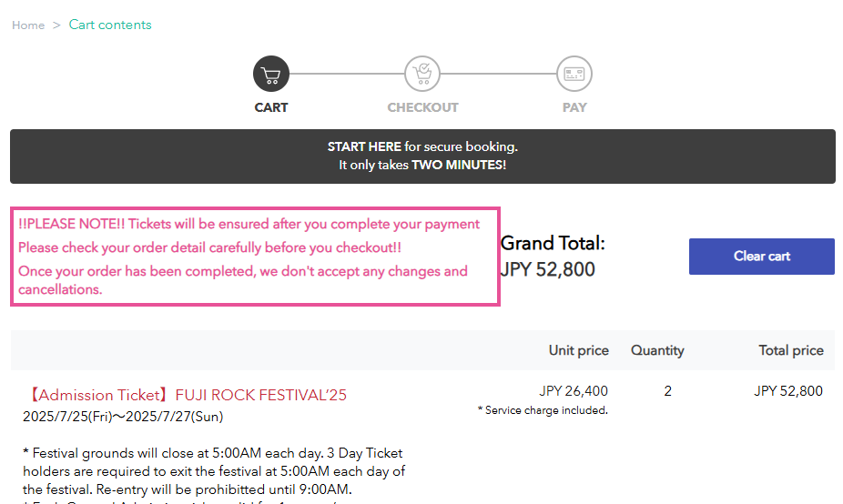Image resolution: width=843 pixels, height=504 pixels.
Task: Click the JPY 26,400 unit price value
Action: point(574,390)
